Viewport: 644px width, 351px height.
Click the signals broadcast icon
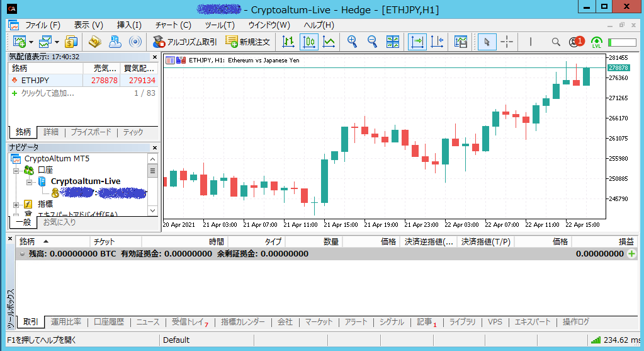pyautogui.click(x=135, y=42)
